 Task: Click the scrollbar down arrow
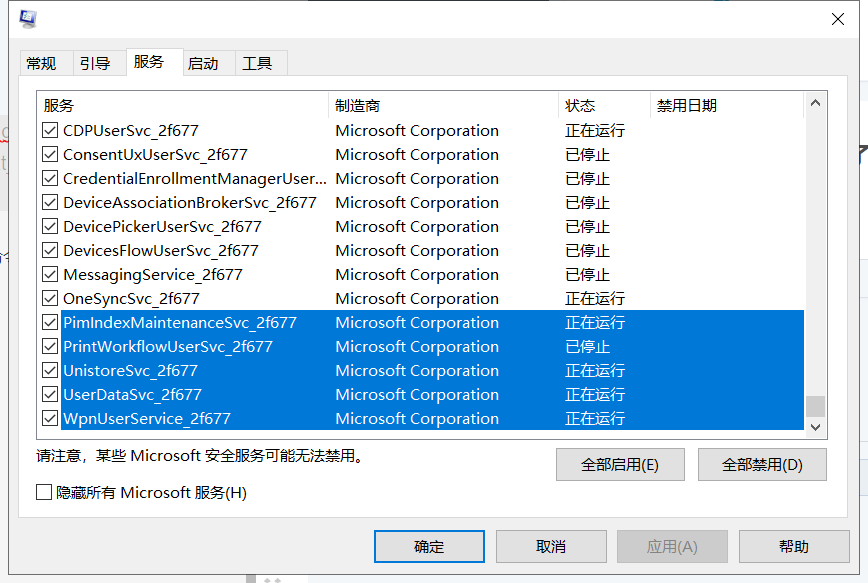click(x=815, y=425)
